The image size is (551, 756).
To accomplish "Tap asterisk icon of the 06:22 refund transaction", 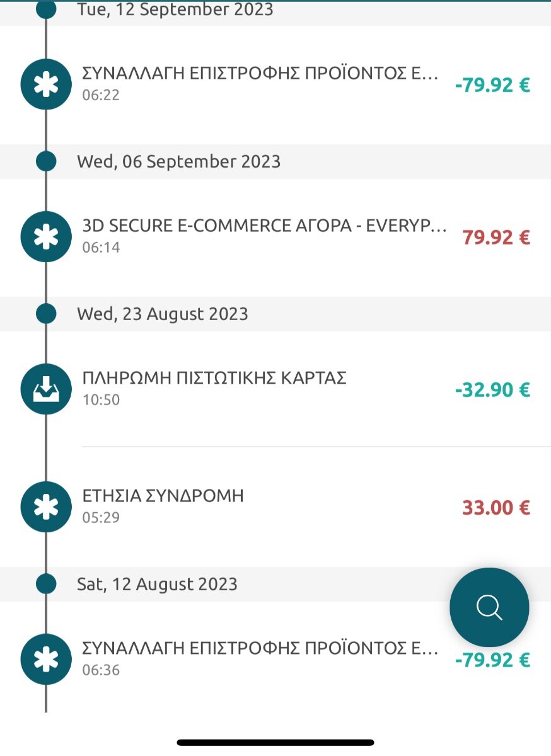I will pyautogui.click(x=46, y=85).
